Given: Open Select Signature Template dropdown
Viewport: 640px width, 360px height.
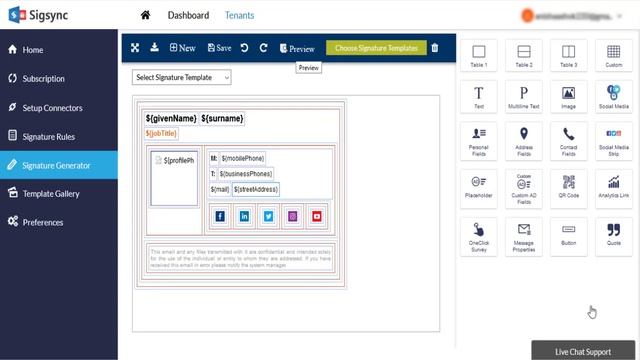Looking at the screenshot, I should [x=182, y=78].
